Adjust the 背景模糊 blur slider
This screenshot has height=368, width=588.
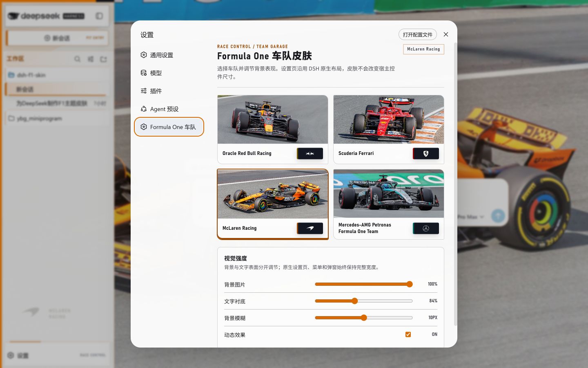click(364, 318)
